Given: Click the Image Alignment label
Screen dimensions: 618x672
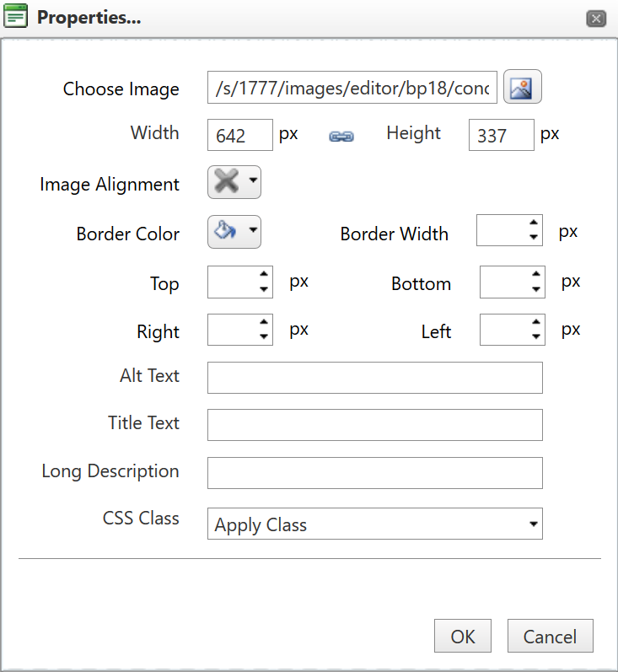Looking at the screenshot, I should [x=110, y=185].
